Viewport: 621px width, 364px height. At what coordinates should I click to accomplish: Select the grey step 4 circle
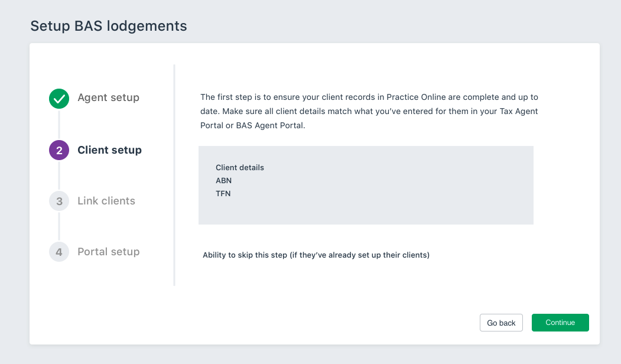[59, 252]
